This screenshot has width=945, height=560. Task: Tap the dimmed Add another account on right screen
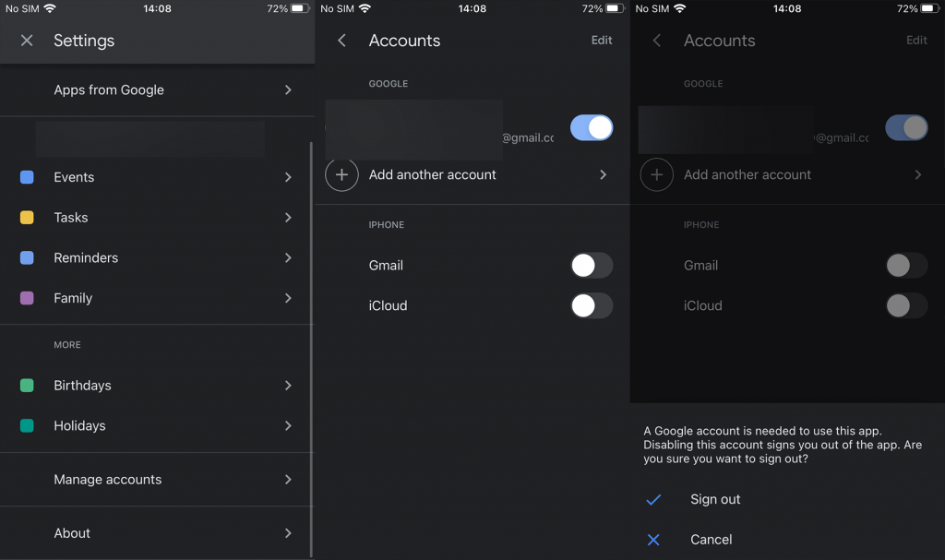[x=748, y=174]
